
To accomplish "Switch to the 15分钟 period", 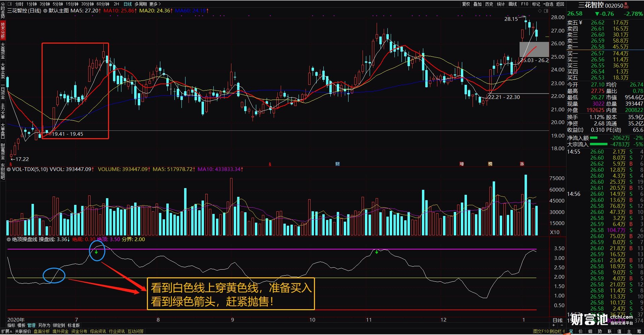I will (72, 4).
